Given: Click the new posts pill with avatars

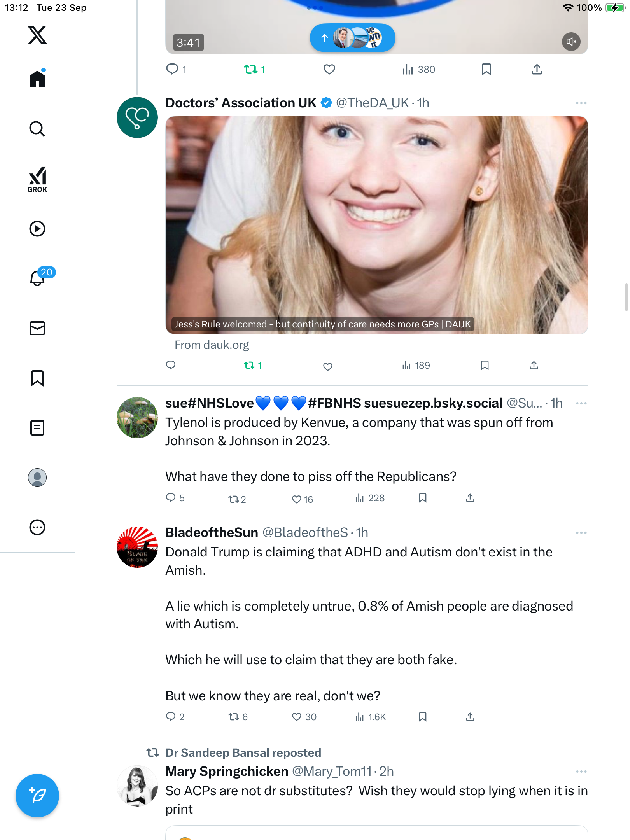Looking at the screenshot, I should [352, 38].
